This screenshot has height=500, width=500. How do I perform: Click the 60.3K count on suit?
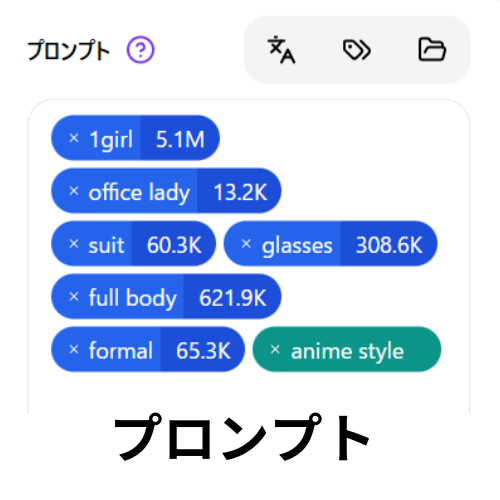click(x=174, y=245)
